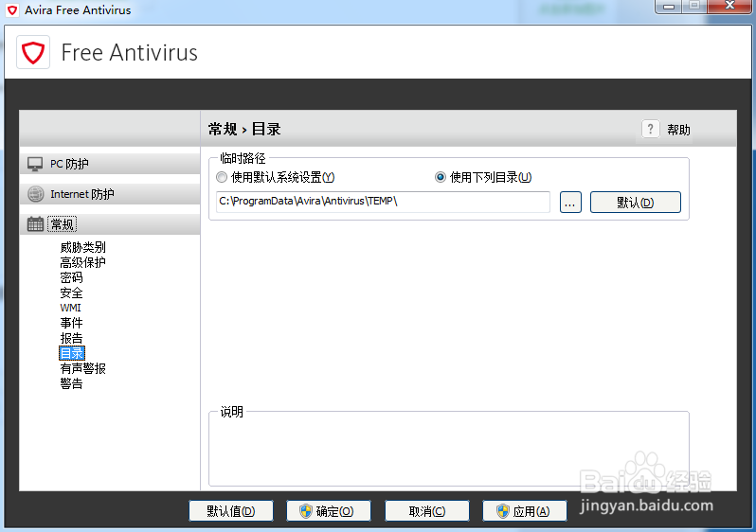756x532 pixels.
Task: Click the 应用(A) apply button
Action: click(x=525, y=511)
